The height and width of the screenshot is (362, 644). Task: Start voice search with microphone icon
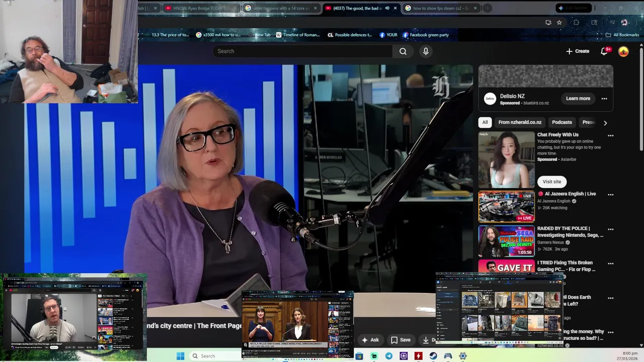pos(426,51)
